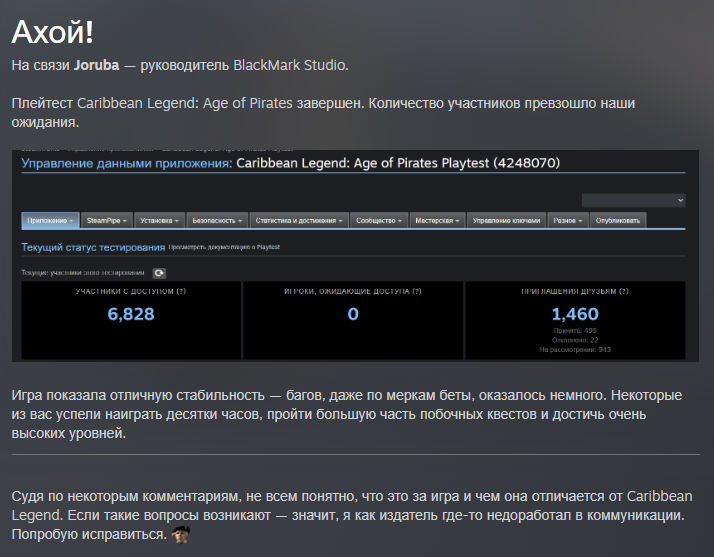
Task: Open the 'Сообщество' dropdown
Action: [x=379, y=220]
